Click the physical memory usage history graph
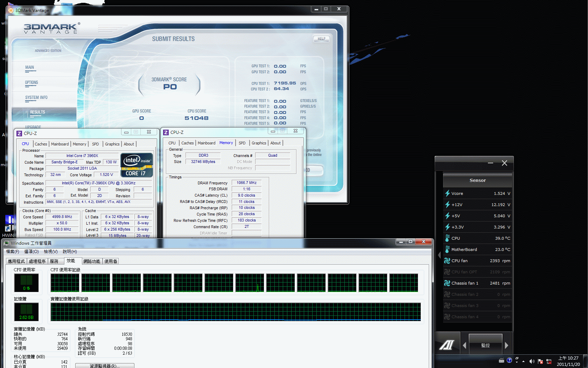Image resolution: width=588 pixels, height=368 pixels. coord(236,312)
